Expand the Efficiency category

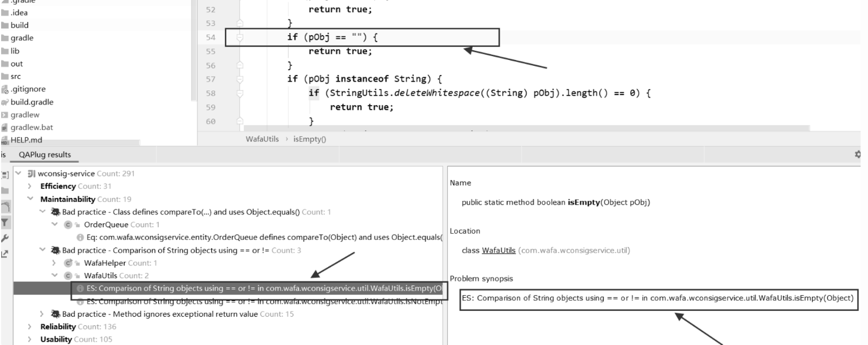[30, 186]
